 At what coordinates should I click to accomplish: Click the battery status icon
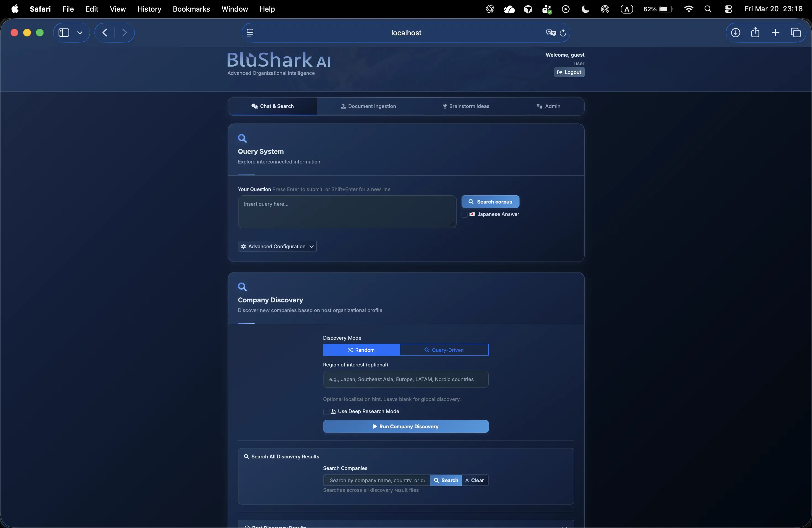tap(658, 9)
